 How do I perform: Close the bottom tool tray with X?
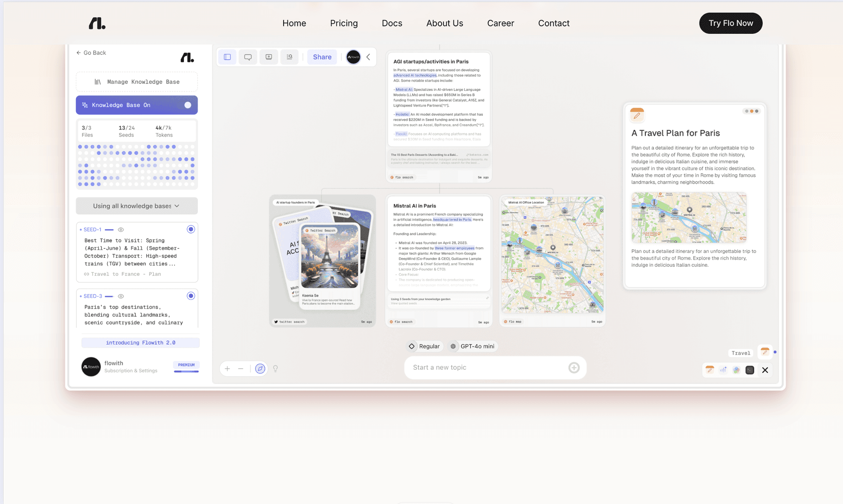[x=765, y=370]
